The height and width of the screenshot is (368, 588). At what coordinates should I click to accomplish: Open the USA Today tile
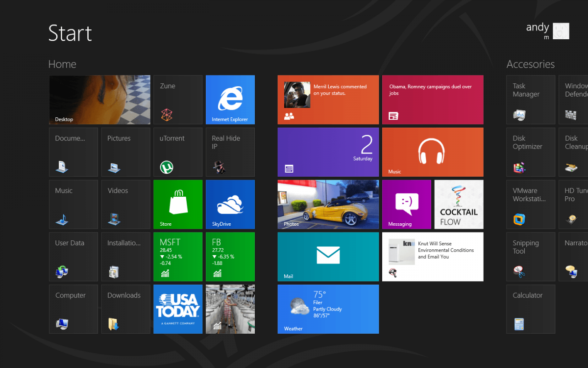(x=178, y=309)
